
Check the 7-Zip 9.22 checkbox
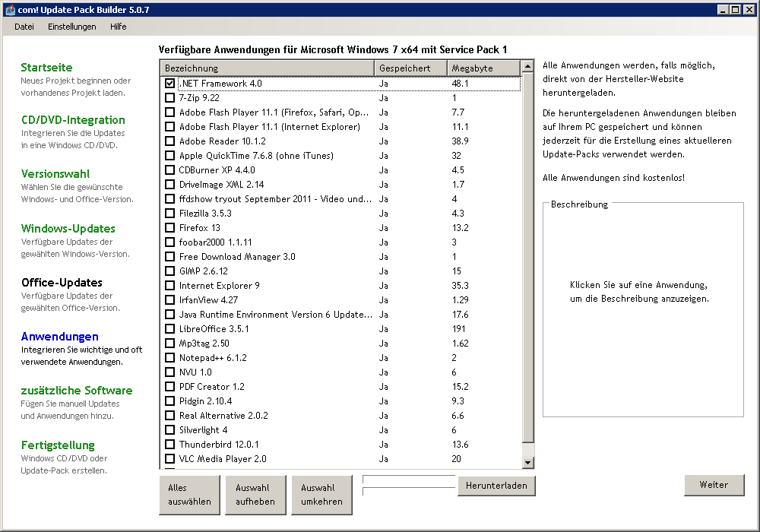click(x=169, y=98)
